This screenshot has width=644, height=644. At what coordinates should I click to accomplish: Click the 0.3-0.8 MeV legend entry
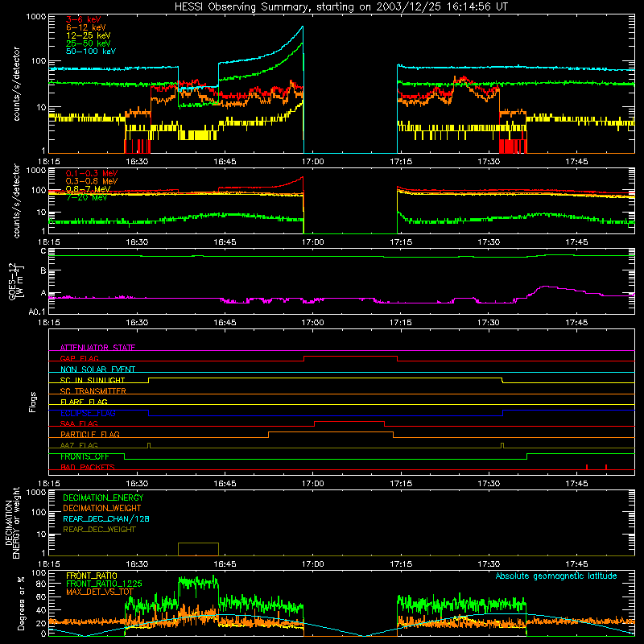[x=92, y=181]
